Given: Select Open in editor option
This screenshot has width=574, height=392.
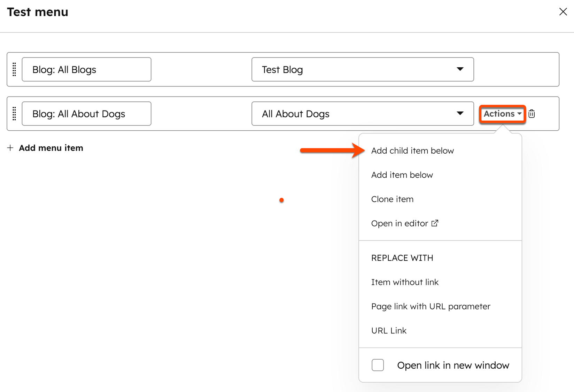Looking at the screenshot, I should pos(399,223).
